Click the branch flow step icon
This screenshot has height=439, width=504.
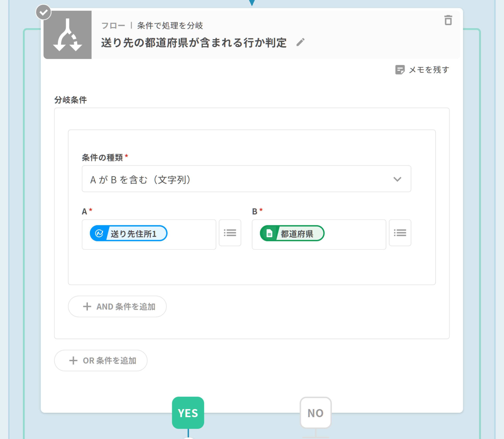click(x=68, y=35)
